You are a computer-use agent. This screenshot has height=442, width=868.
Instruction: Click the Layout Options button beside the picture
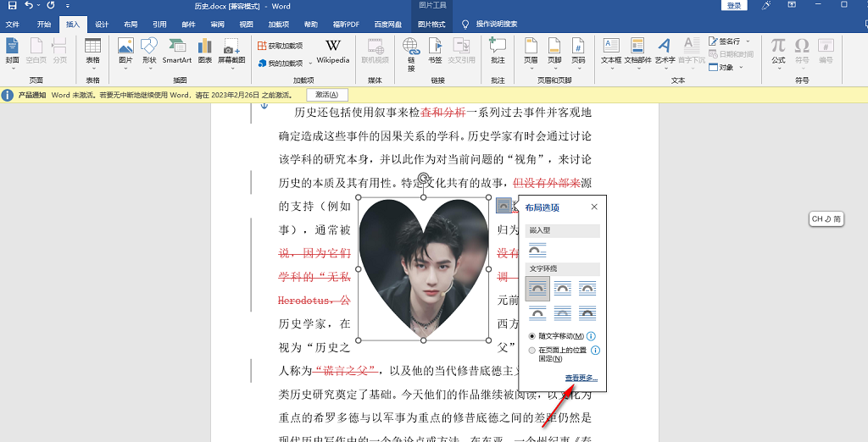(x=504, y=205)
